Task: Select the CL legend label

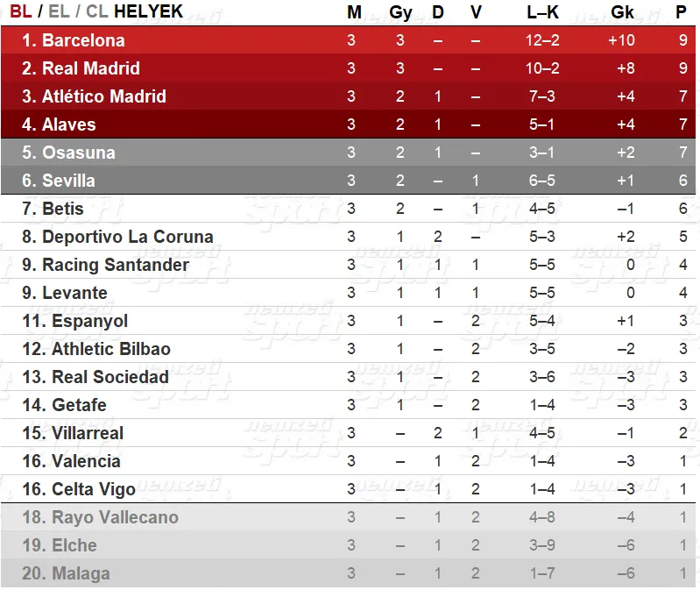Action: click(x=97, y=11)
